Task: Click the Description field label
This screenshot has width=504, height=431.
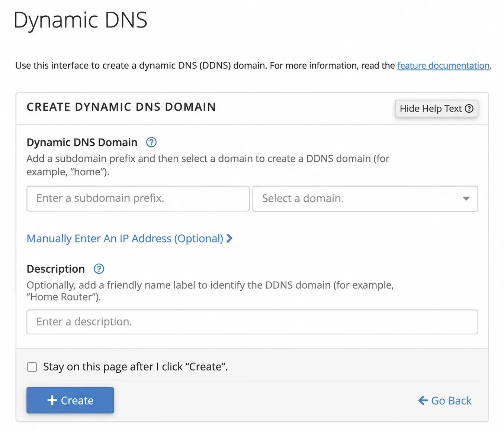Action: (x=56, y=269)
